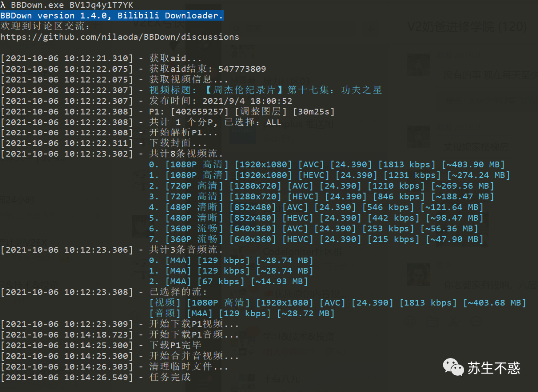Click the 共计 1 个分P, 已选择: ALL line
Image resolution: width=538 pixels, height=392 pixels.
tap(216, 122)
